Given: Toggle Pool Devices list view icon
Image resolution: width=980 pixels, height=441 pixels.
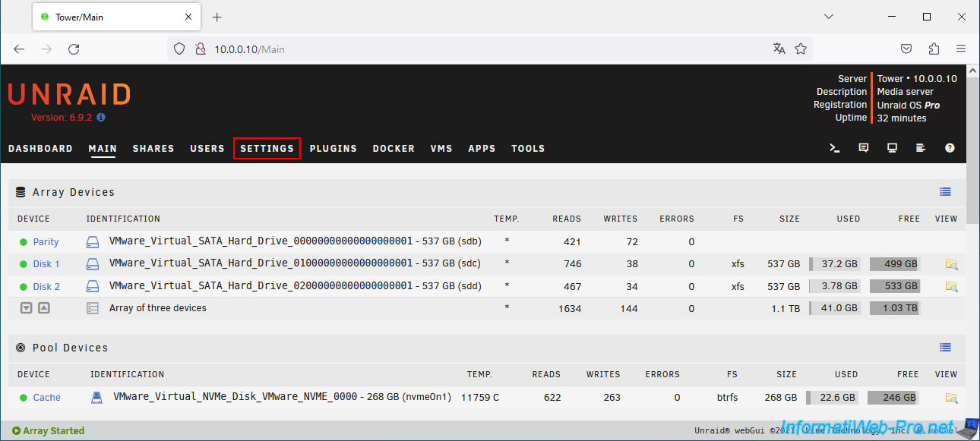Looking at the screenshot, I should pyautogui.click(x=945, y=348).
